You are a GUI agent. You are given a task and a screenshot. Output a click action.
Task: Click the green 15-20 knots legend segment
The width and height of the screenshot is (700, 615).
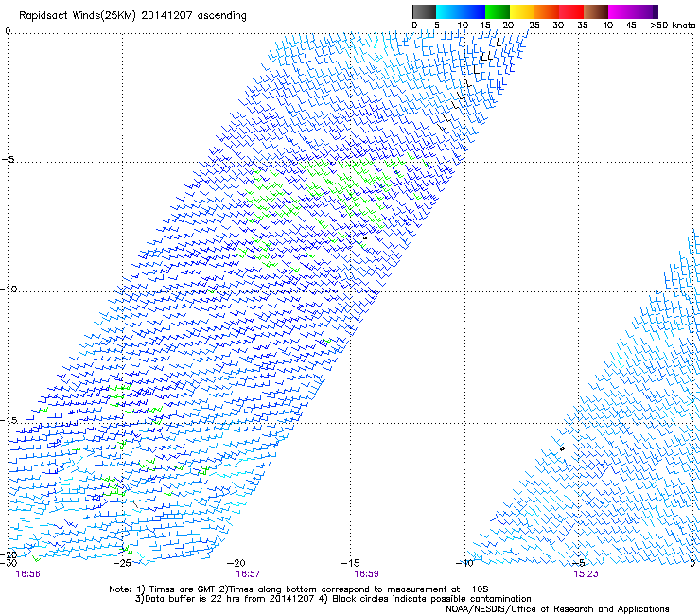click(x=498, y=11)
